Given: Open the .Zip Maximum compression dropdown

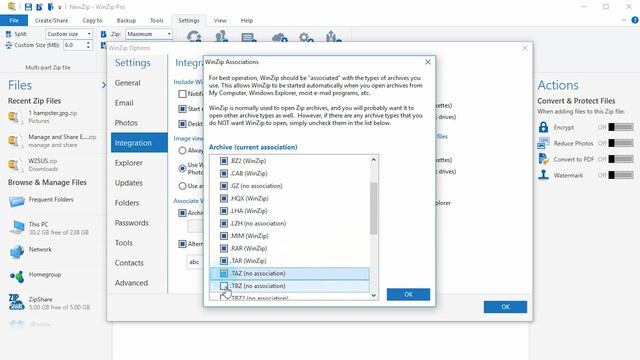Looking at the screenshot, I should [x=149, y=34].
